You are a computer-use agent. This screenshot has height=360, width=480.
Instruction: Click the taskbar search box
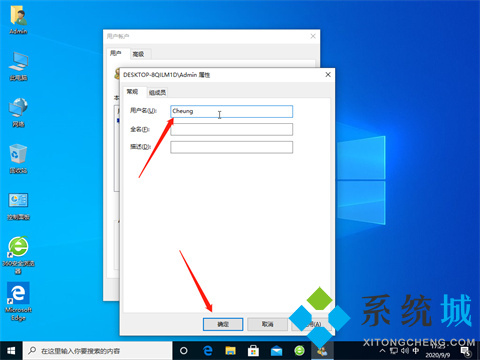(97, 351)
